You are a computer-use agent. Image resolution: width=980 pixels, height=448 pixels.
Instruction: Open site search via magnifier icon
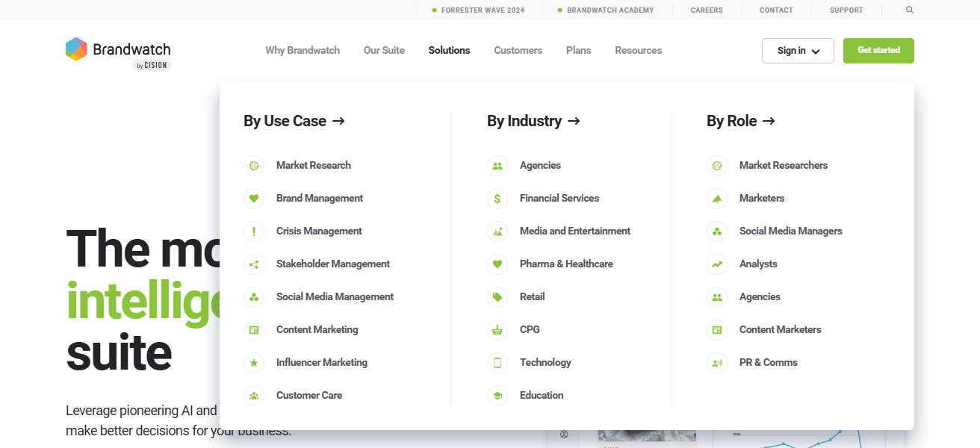tap(909, 10)
